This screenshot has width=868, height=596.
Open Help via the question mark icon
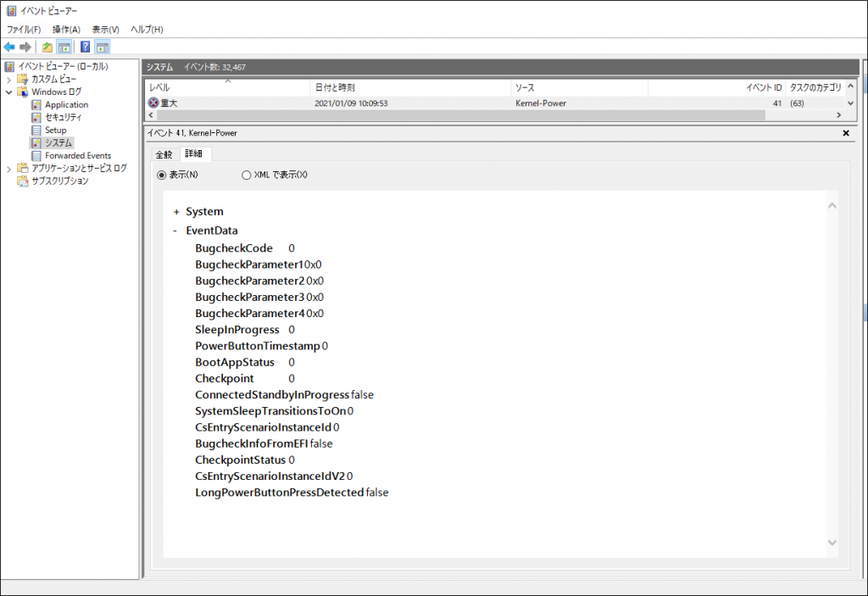coord(86,47)
